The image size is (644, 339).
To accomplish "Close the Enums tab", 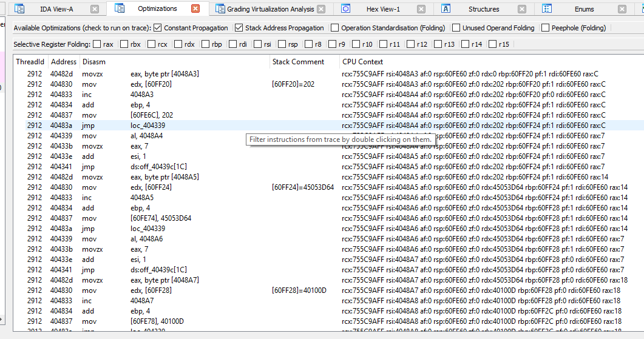I will coord(622,9).
